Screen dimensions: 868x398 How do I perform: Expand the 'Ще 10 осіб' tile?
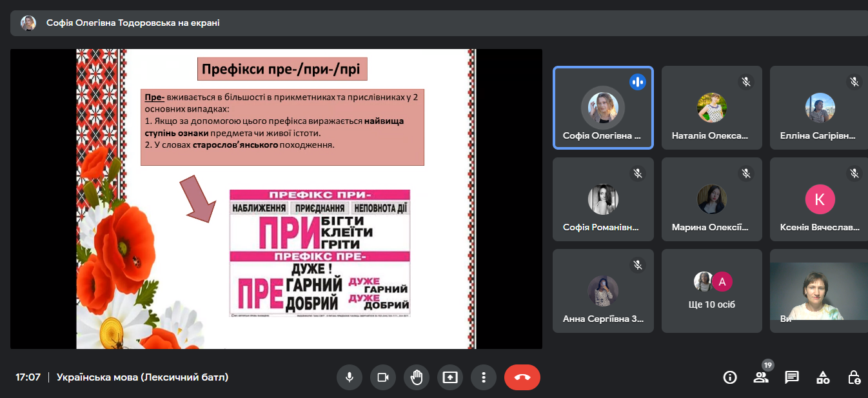pos(711,291)
